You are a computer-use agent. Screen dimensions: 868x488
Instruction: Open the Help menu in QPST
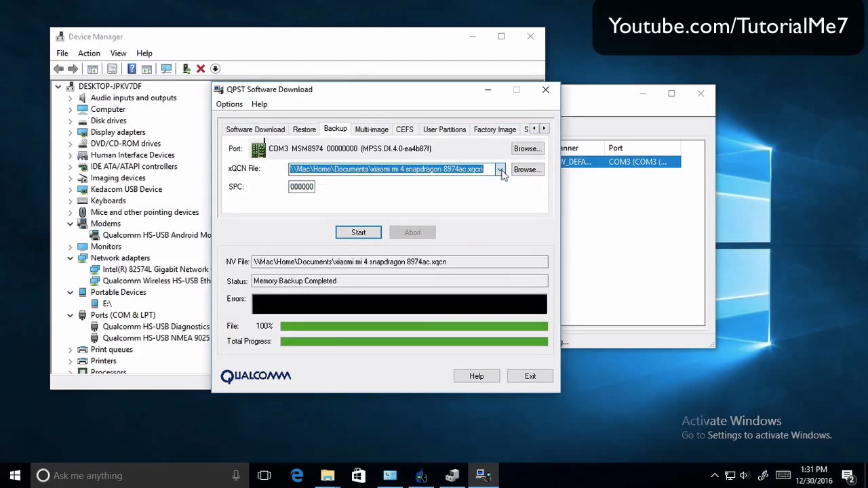(x=259, y=104)
